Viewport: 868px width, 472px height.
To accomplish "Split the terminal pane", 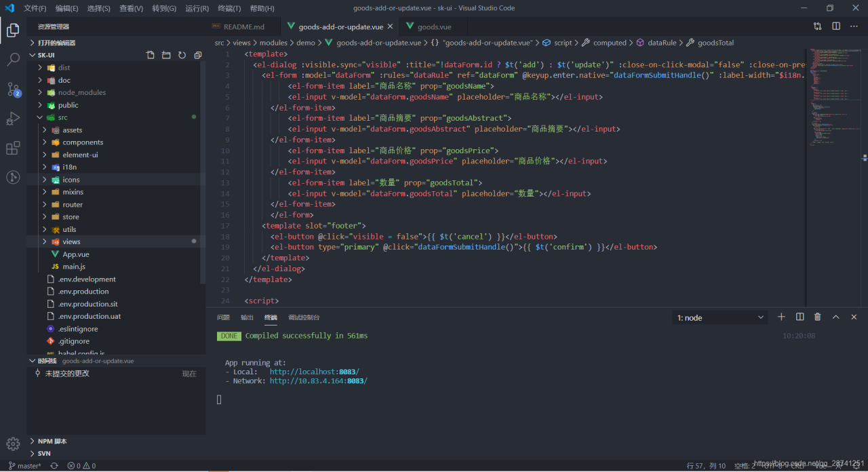I will tap(800, 317).
